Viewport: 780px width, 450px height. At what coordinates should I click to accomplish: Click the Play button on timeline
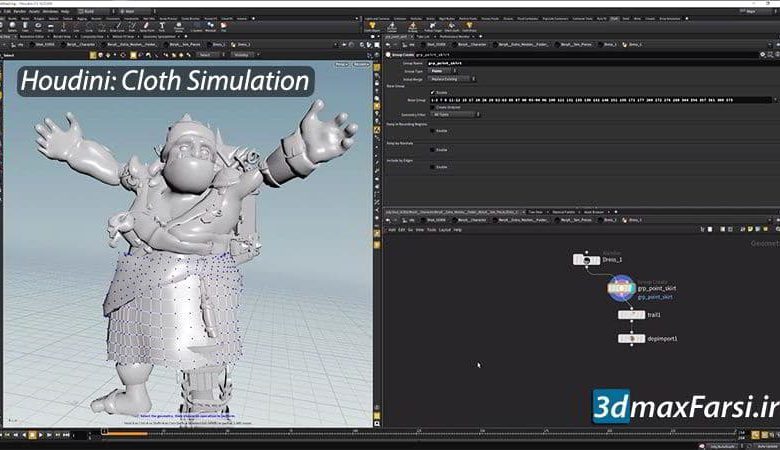tap(41, 435)
